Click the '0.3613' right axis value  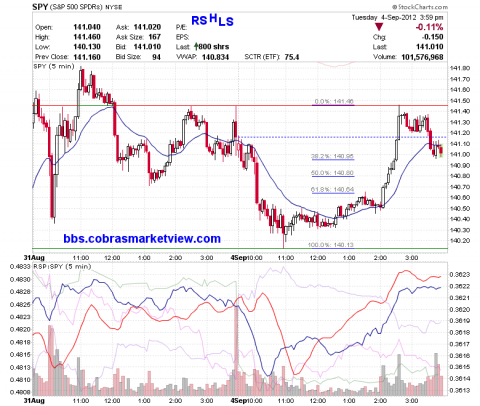(460, 390)
